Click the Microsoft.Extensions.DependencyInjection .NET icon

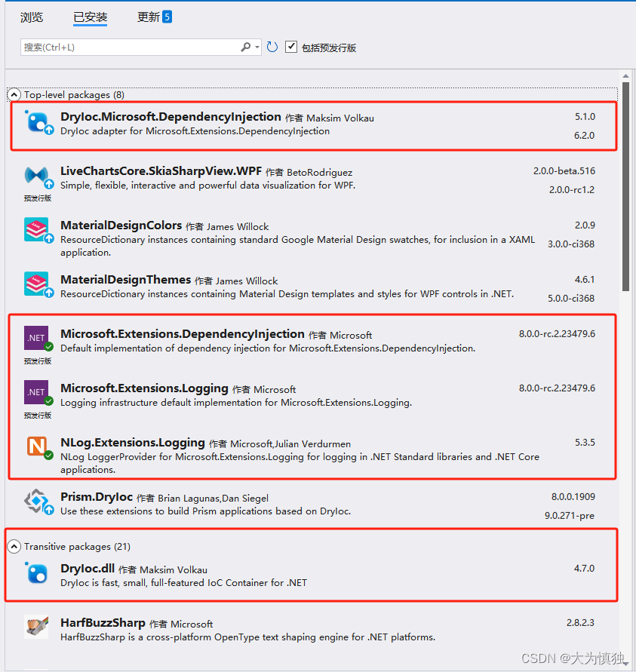[36, 339]
